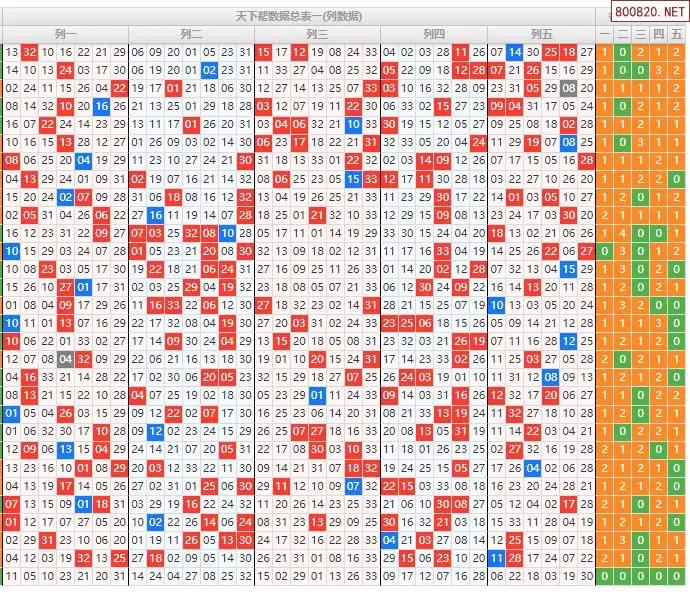Select the 列二 column group header
The width and height of the screenshot is (690, 592).
pos(191,34)
